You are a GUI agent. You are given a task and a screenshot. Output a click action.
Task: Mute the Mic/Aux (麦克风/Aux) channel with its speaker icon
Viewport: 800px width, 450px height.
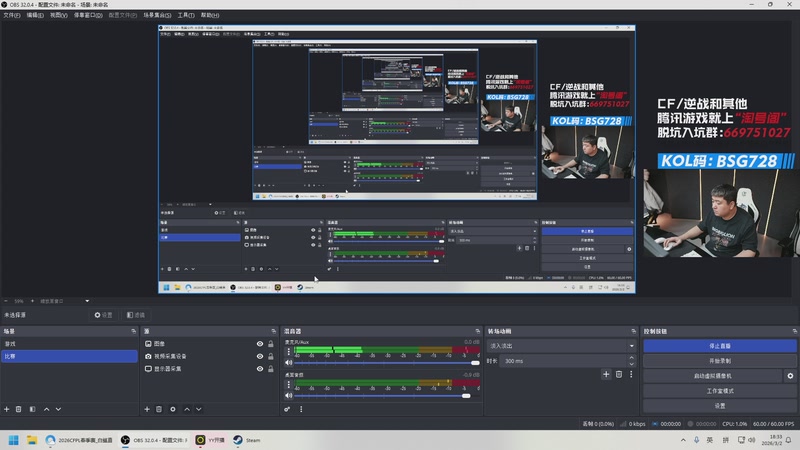tap(289, 362)
